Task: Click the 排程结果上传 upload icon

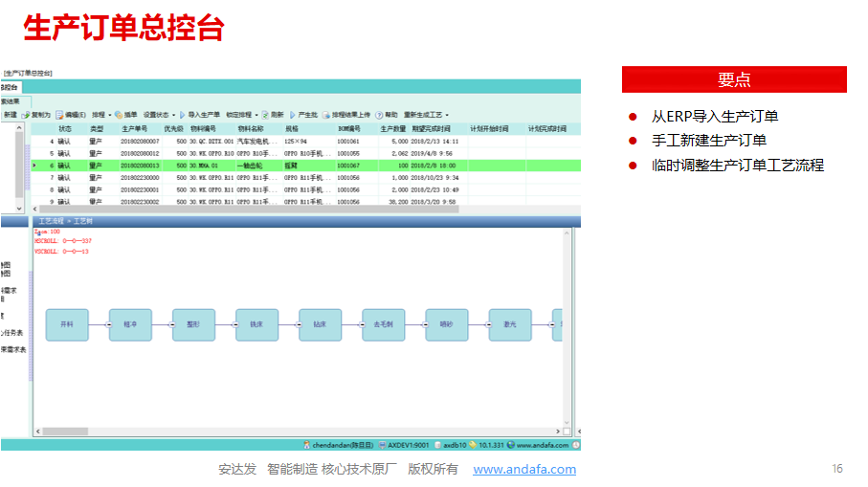Action: point(326,115)
